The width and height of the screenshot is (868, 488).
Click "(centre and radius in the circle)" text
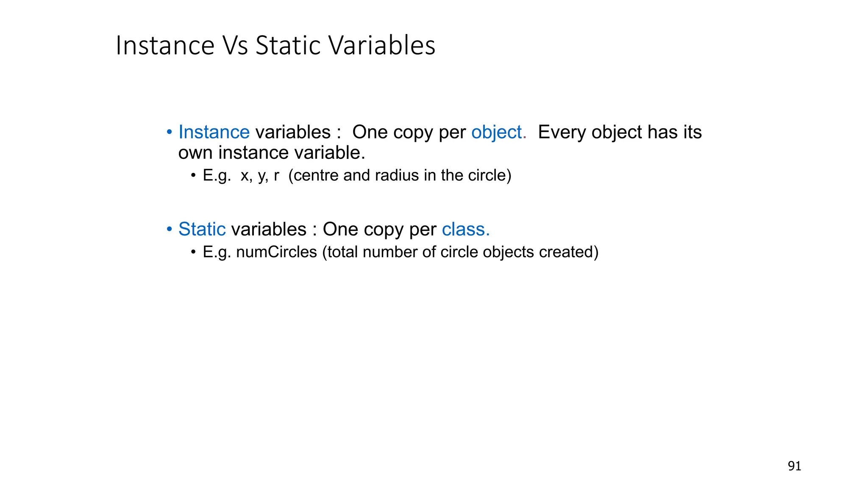(400, 175)
